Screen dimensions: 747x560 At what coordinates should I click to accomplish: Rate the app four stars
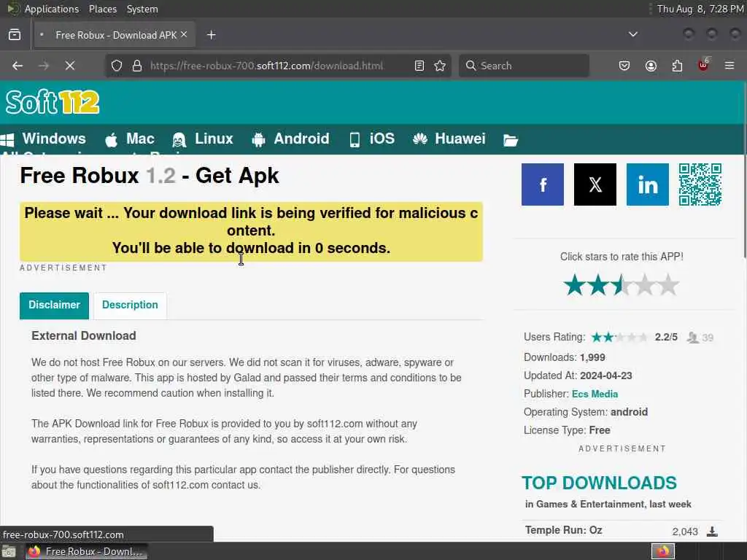[645, 285]
